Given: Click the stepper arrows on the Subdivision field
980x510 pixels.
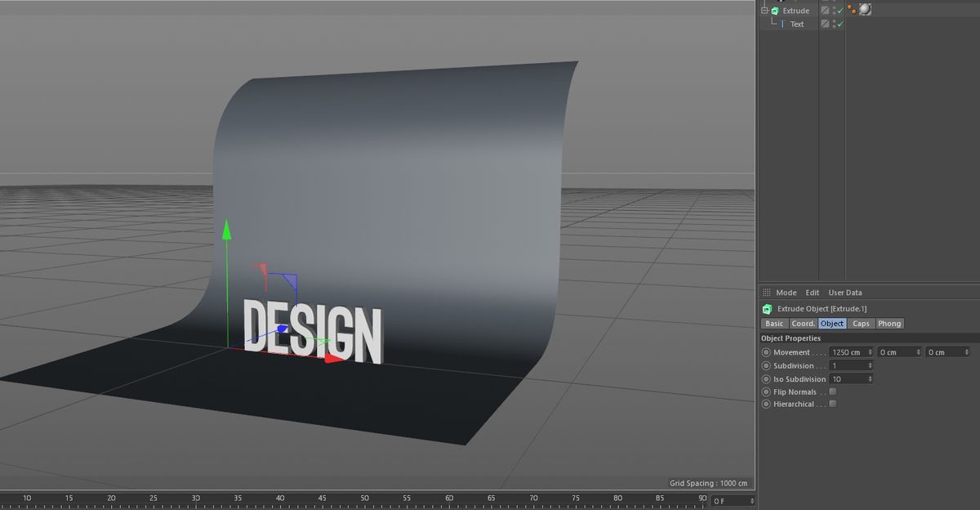Looking at the screenshot, I should pos(870,365).
